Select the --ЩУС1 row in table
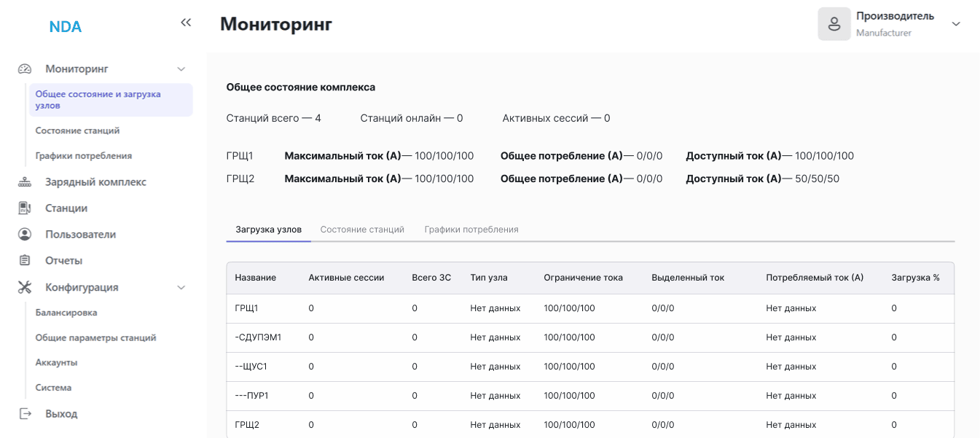This screenshot has height=438, width=980. click(251, 367)
